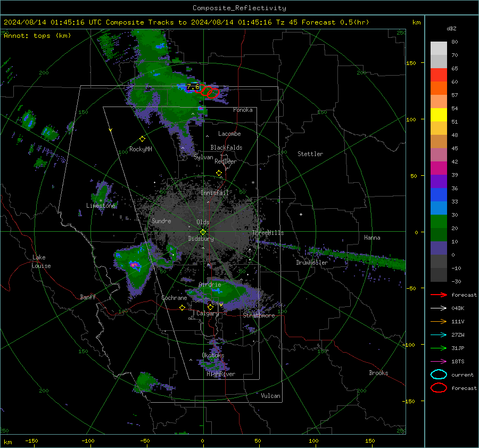
Task: Click the Hanna town label
Action: (x=372, y=238)
